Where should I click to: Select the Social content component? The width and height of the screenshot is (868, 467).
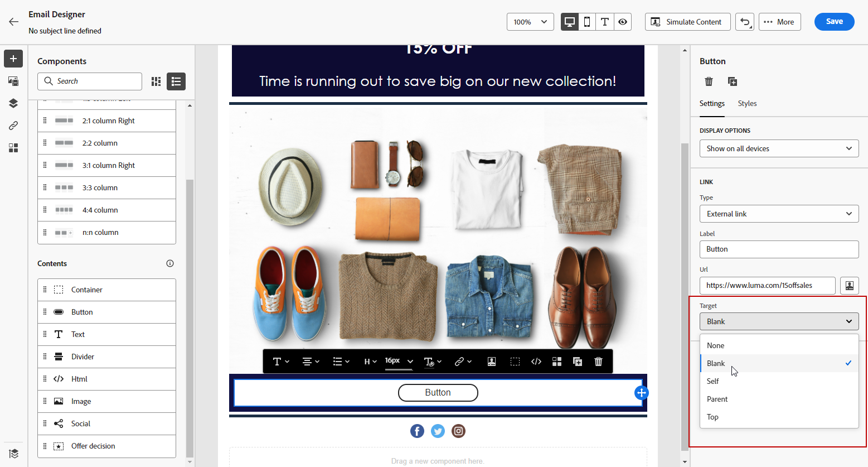(x=106, y=424)
